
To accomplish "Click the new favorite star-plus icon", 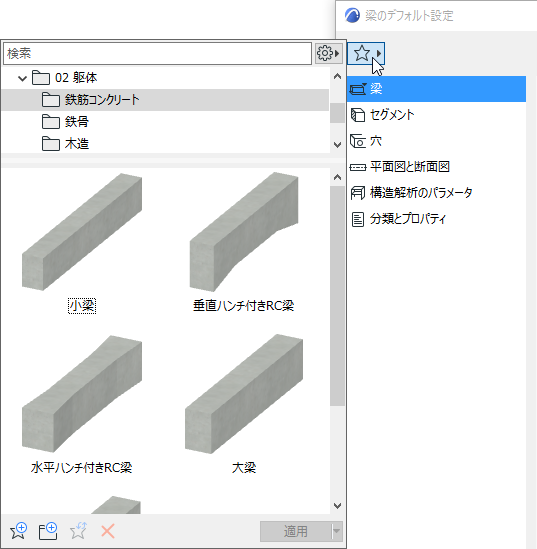I will (19, 531).
